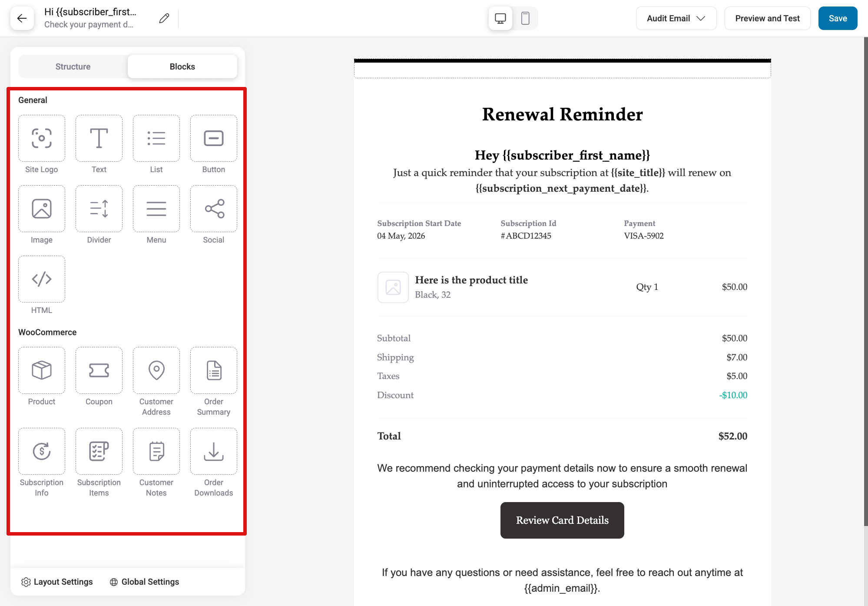The height and width of the screenshot is (606, 868).
Task: Click the VISA-5902 payment value
Action: (x=644, y=236)
